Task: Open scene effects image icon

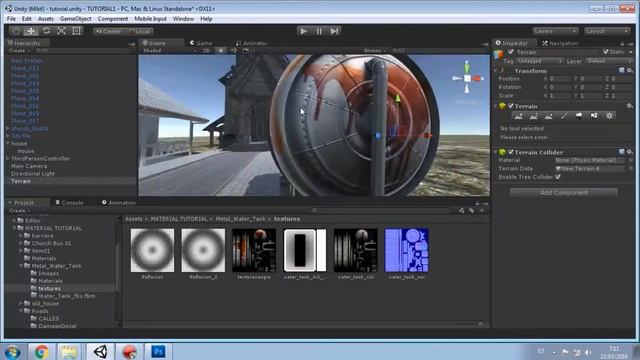Action: tap(246, 51)
